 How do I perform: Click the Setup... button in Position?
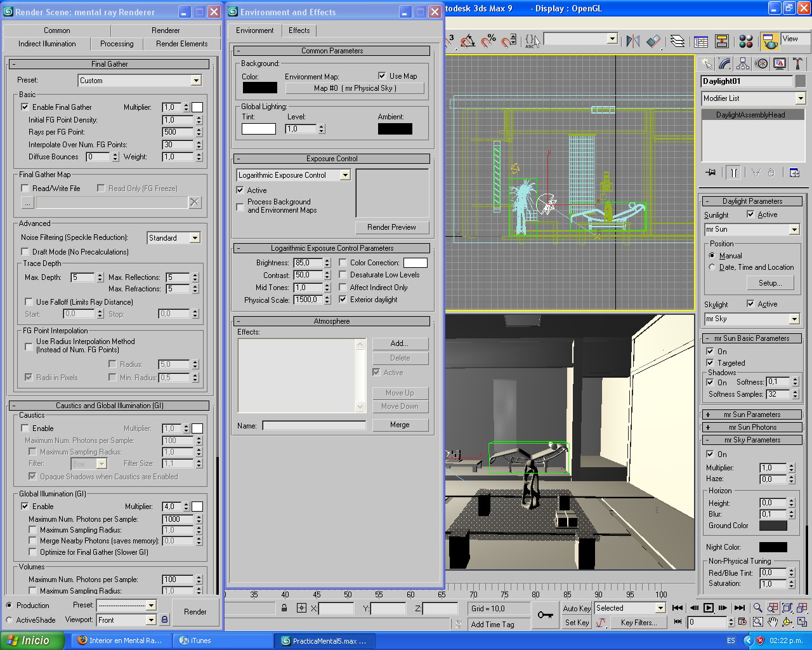point(770,283)
